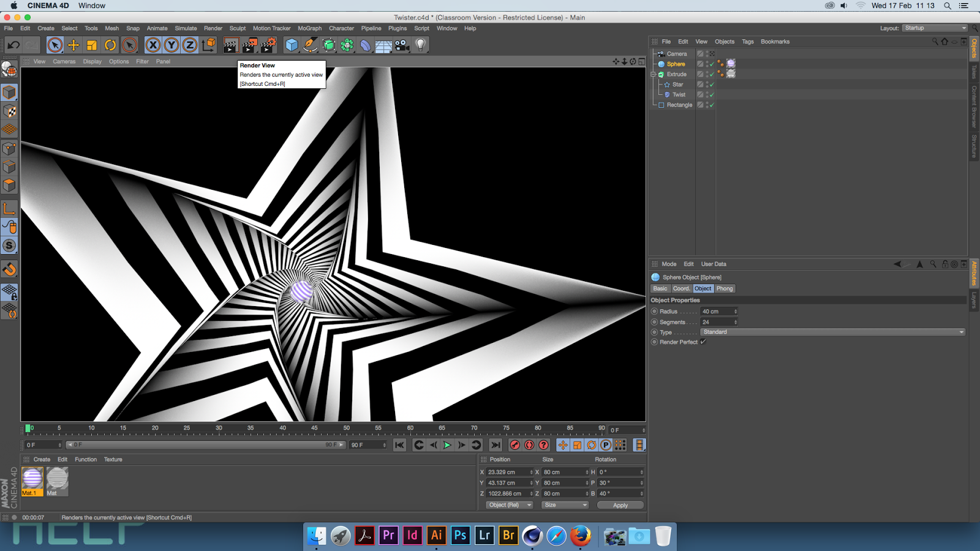Go to start of animation
The height and width of the screenshot is (551, 980).
coord(399,445)
